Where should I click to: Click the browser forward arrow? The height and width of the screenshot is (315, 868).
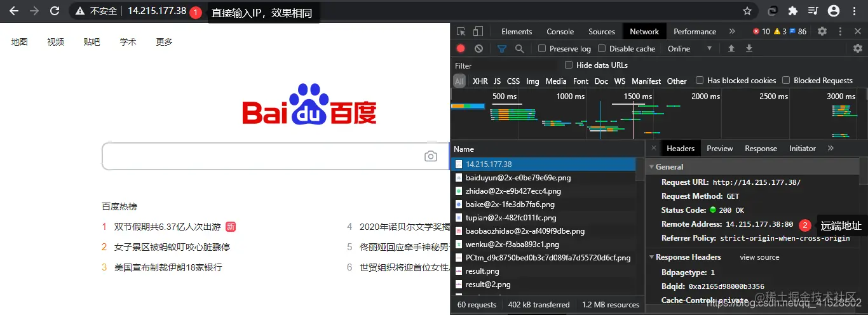coord(34,11)
